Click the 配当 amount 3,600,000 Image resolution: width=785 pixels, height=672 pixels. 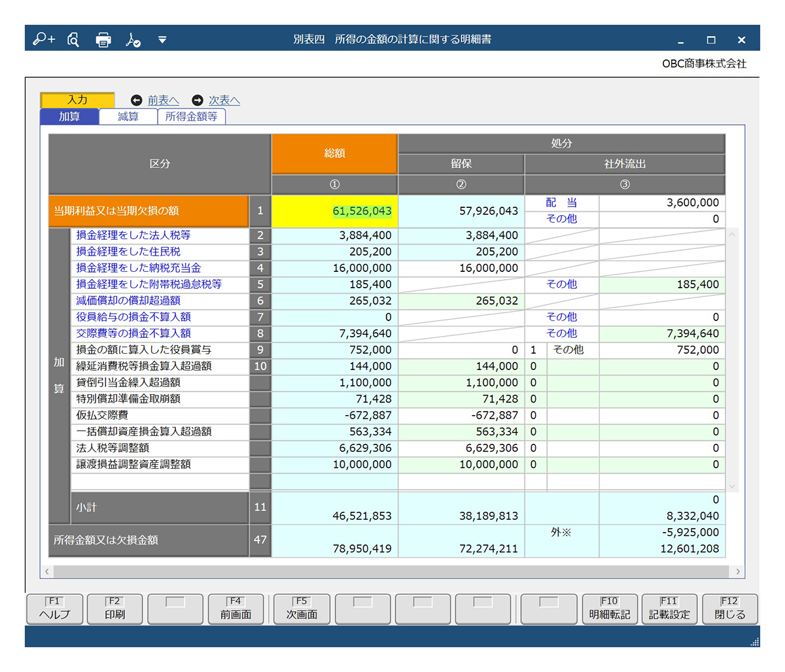(662, 203)
